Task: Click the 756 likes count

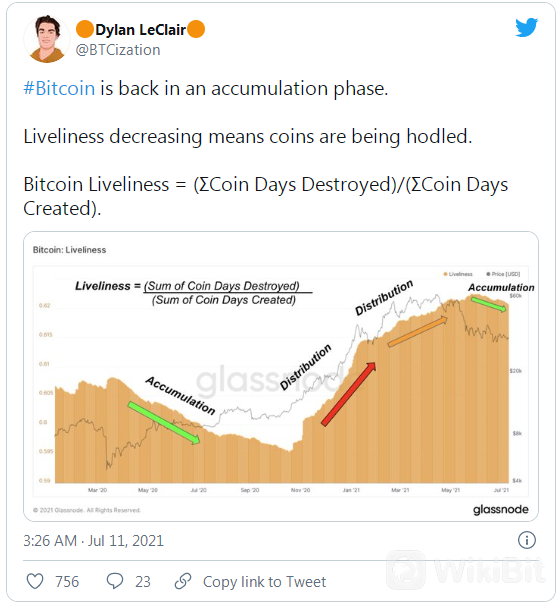Action: (67, 581)
